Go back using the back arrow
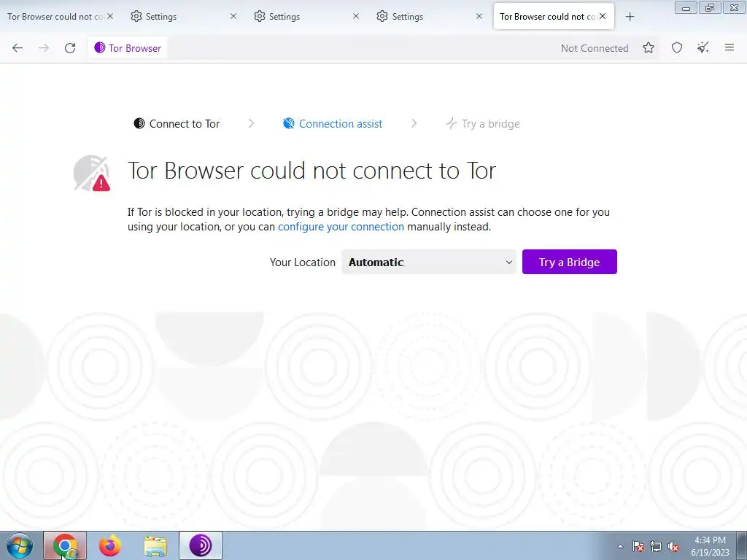The width and height of the screenshot is (747, 560). click(x=18, y=48)
